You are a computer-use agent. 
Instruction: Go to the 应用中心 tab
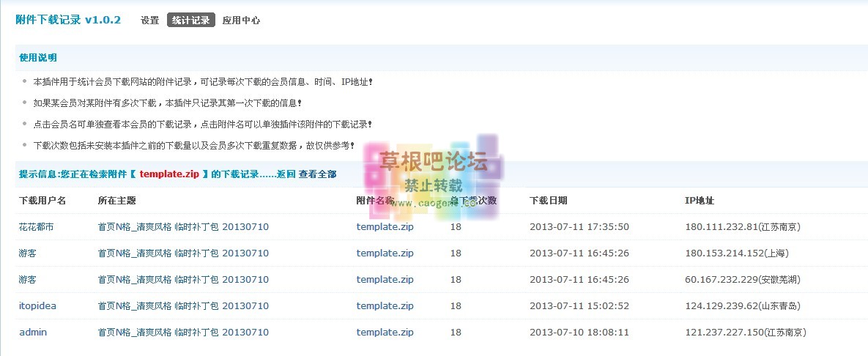pyautogui.click(x=241, y=21)
